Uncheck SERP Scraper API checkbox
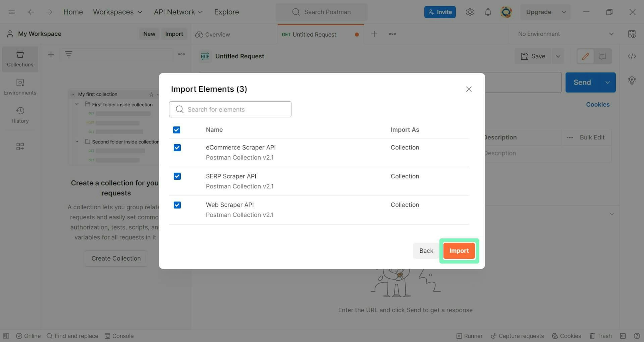Image resolution: width=644 pixels, height=342 pixels. 177,176
